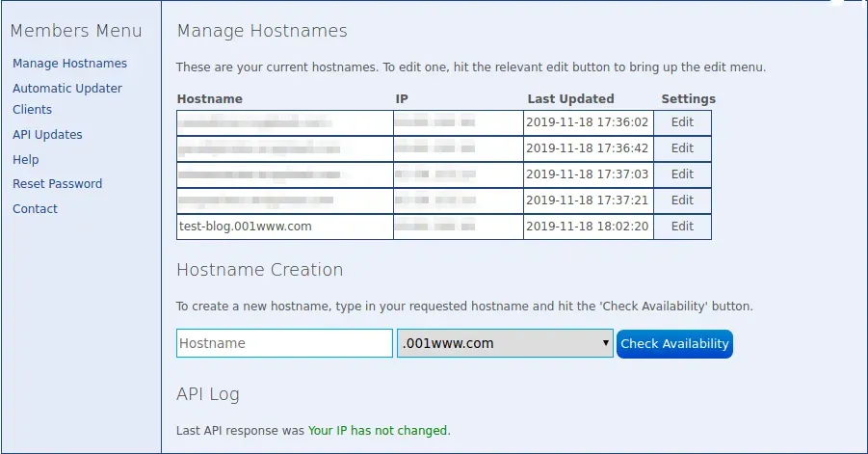This screenshot has width=868, height=454.
Task: Select timestamp 2019-11-18 17:37:21
Action: [588, 200]
